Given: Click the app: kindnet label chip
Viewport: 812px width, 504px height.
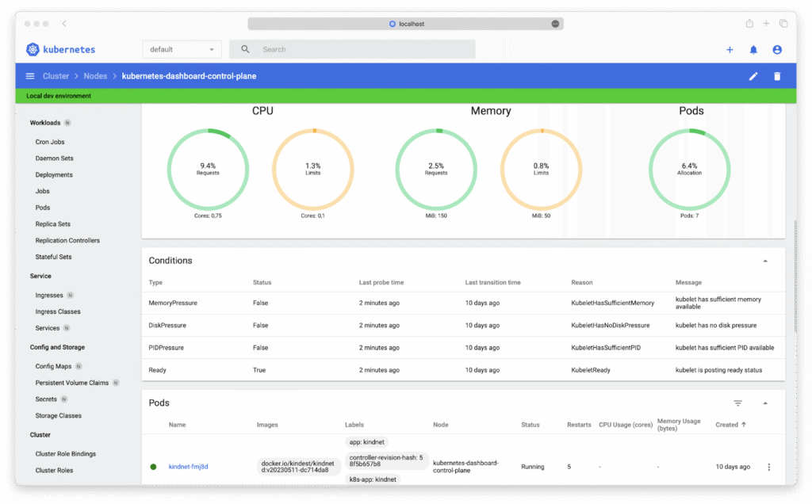Looking at the screenshot, I should point(366,442).
